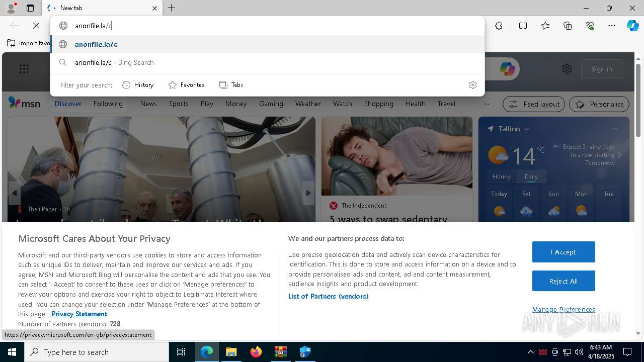Select the Following feed tab

pyautogui.click(x=108, y=104)
